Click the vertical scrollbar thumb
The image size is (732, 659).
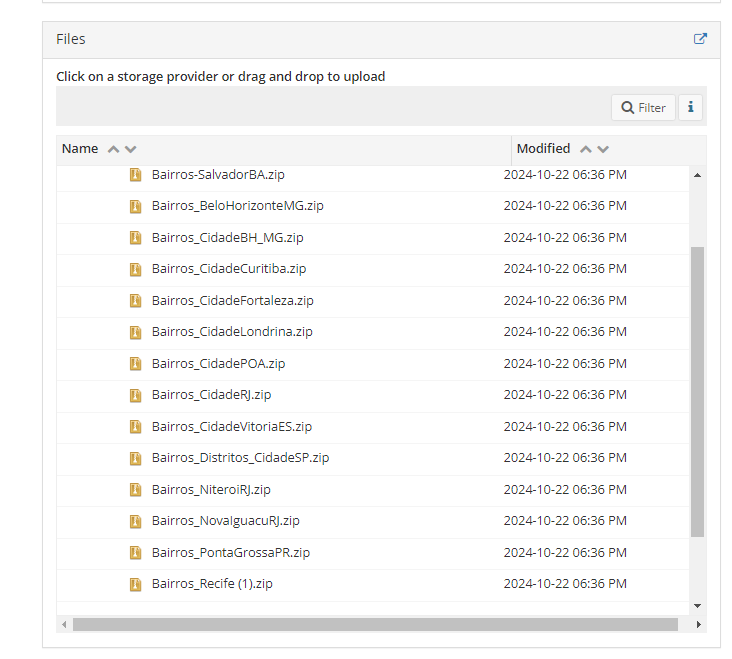pos(697,392)
